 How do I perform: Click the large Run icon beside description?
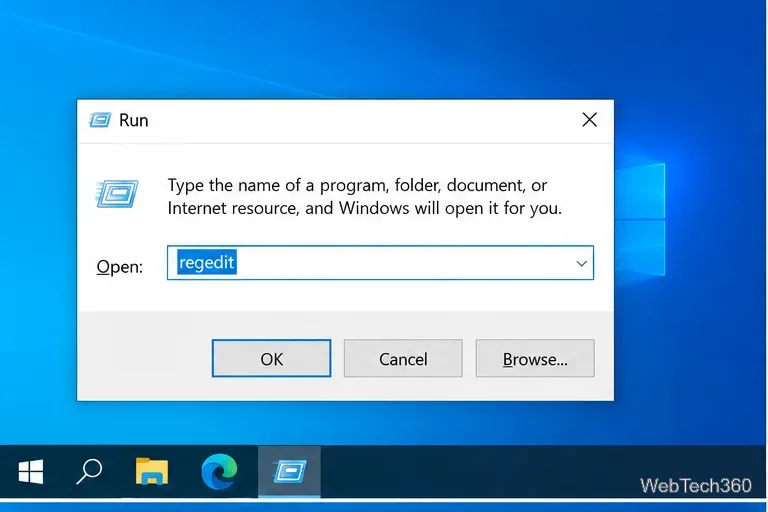click(x=117, y=194)
